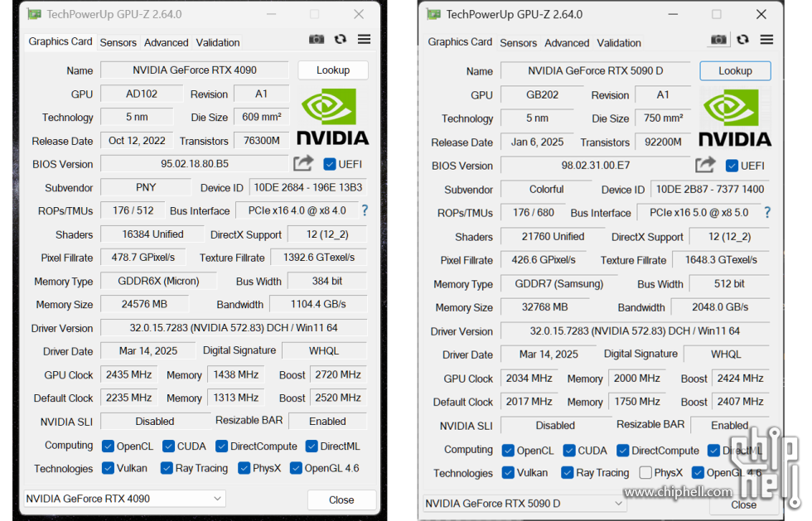Click the Name field showing RTX 4090

click(x=195, y=70)
